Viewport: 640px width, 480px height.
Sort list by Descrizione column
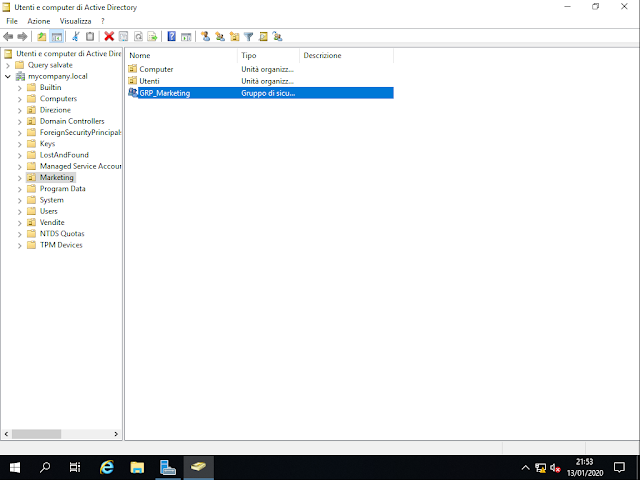tap(346, 56)
